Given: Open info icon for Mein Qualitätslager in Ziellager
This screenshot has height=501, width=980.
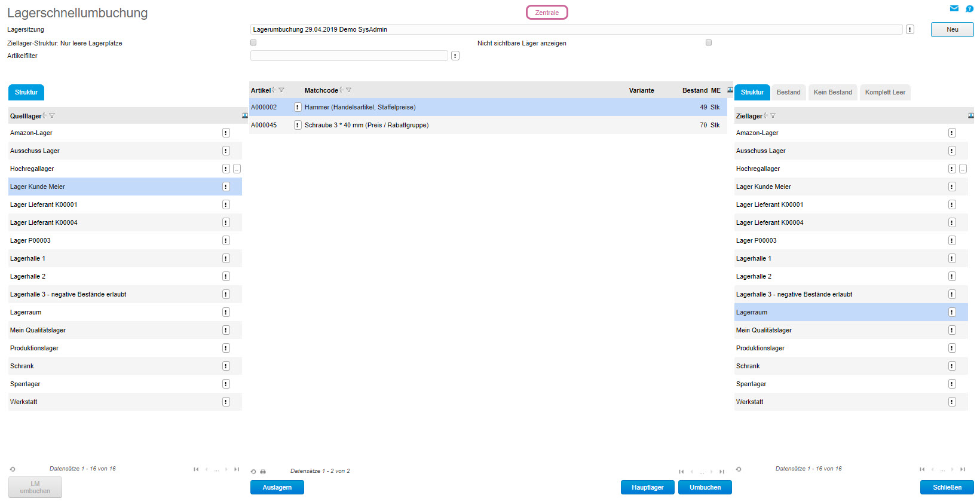Looking at the screenshot, I should (952, 330).
